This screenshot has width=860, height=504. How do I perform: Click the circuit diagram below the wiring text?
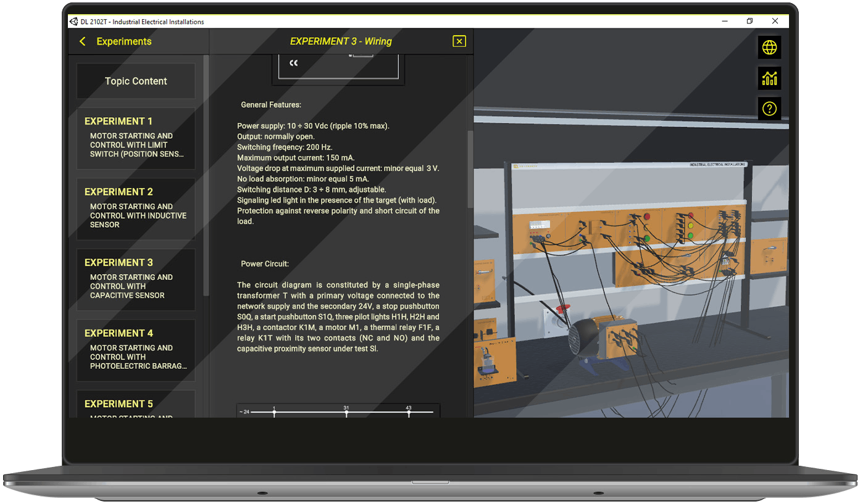tap(338, 410)
